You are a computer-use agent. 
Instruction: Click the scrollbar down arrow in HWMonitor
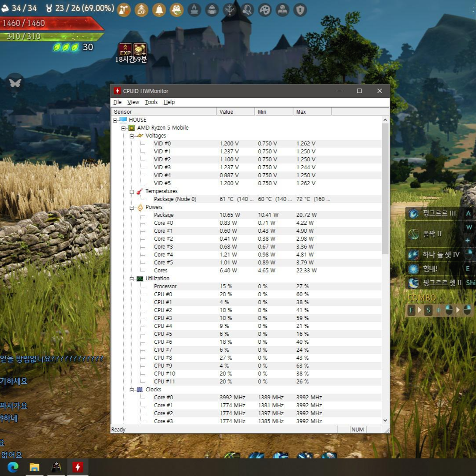tap(385, 420)
